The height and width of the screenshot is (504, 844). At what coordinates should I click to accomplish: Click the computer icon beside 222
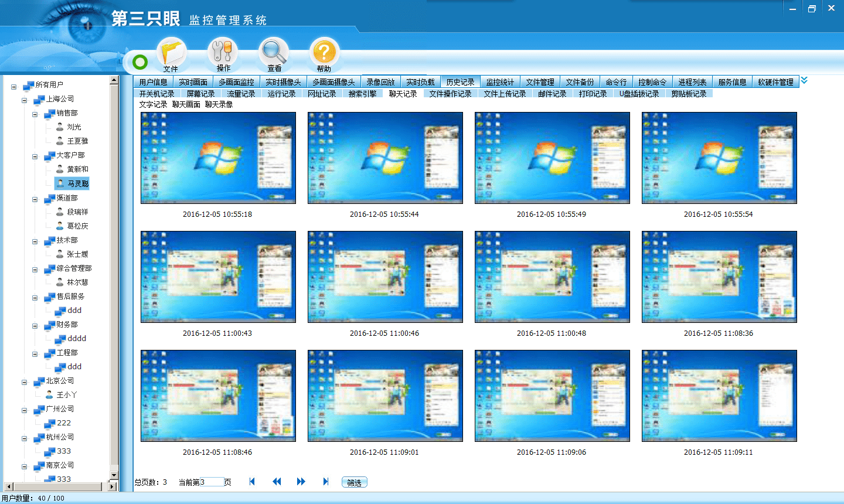(50, 423)
